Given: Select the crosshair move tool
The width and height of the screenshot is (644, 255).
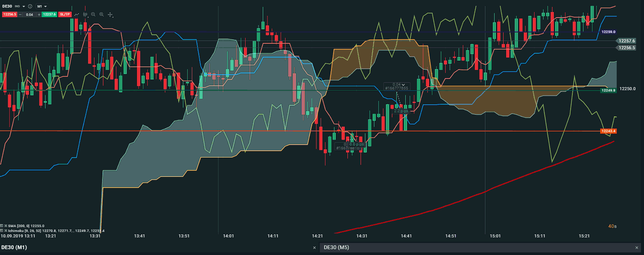Looking at the screenshot, I should coord(110,15).
